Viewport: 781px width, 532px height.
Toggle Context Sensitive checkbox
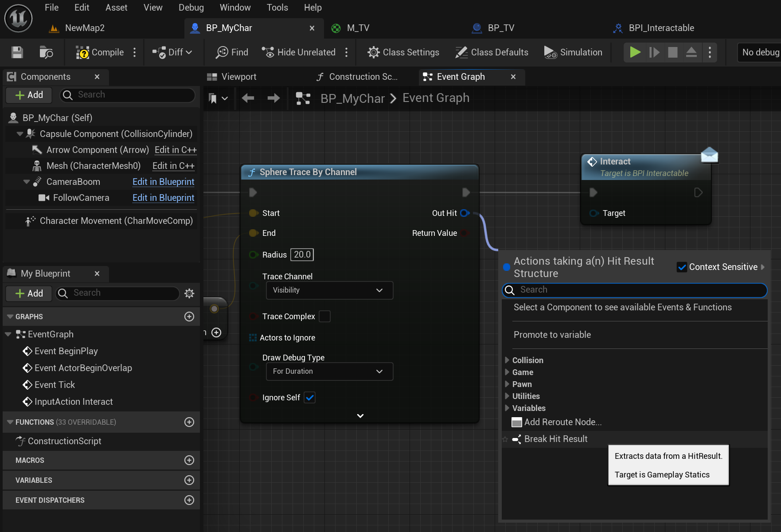(x=682, y=267)
